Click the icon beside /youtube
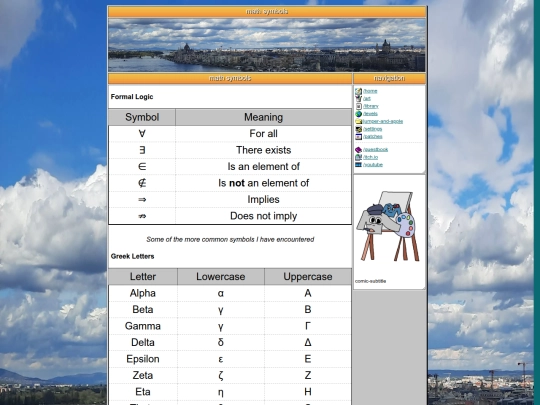The width and height of the screenshot is (540, 405). (x=359, y=165)
